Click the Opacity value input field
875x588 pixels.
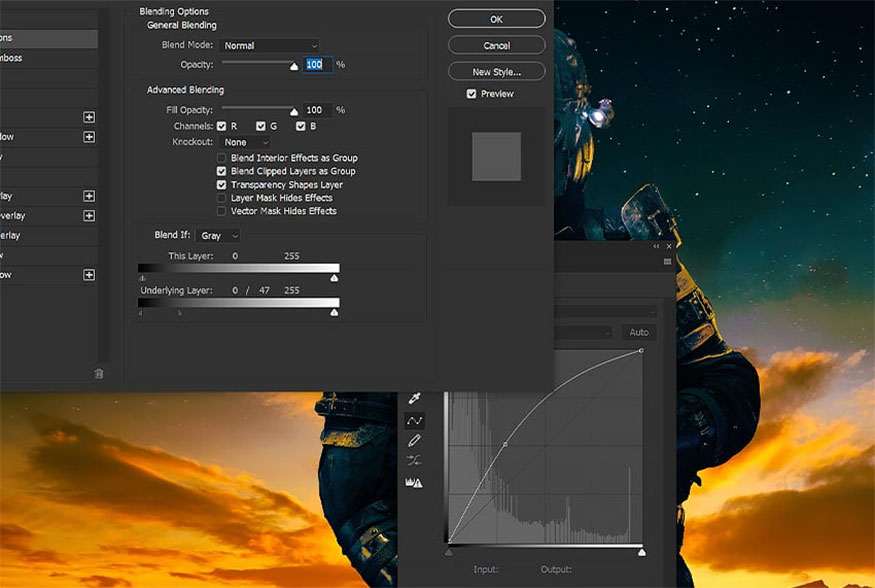pos(318,65)
